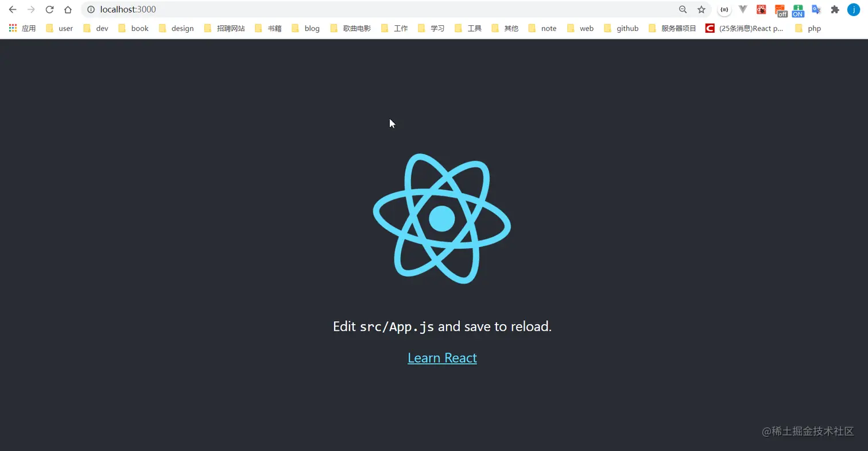Click the browser forward arrow
Viewport: 868px width, 451px height.
point(31,9)
